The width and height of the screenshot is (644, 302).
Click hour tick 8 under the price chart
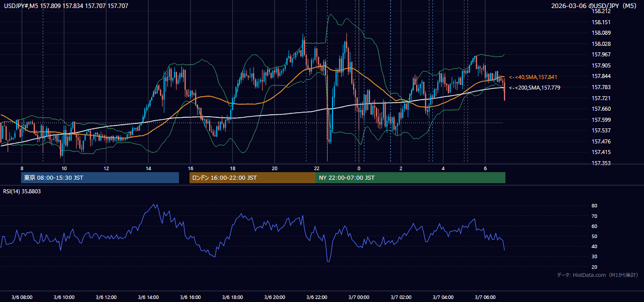click(x=22, y=168)
